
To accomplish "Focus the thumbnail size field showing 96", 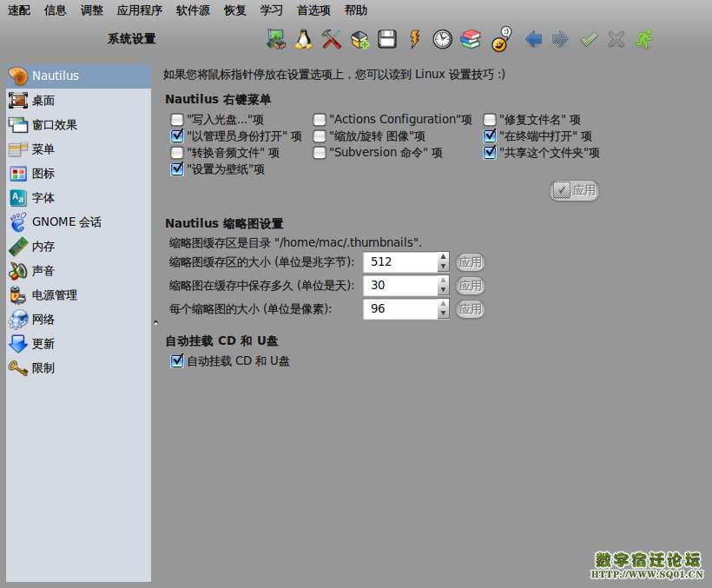I will pos(400,309).
